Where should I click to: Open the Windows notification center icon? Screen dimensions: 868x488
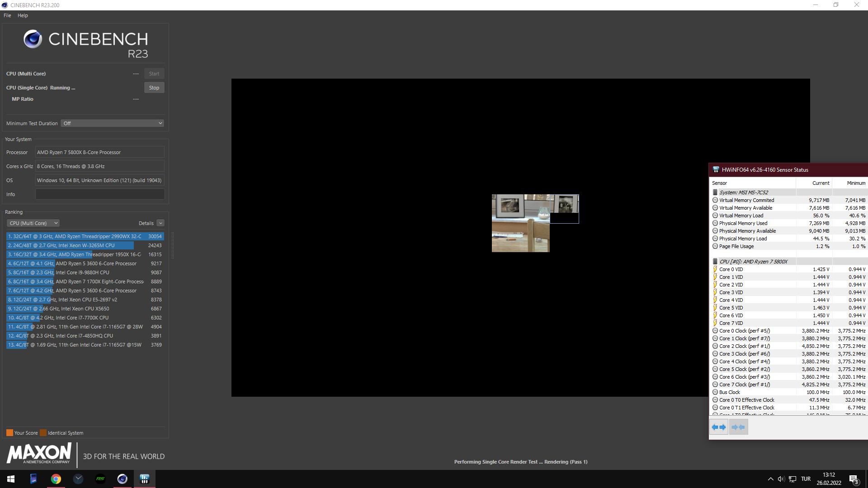[854, 479]
